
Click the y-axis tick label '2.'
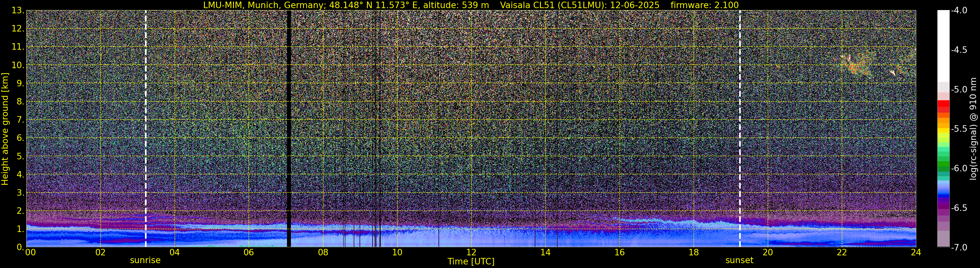20,211
